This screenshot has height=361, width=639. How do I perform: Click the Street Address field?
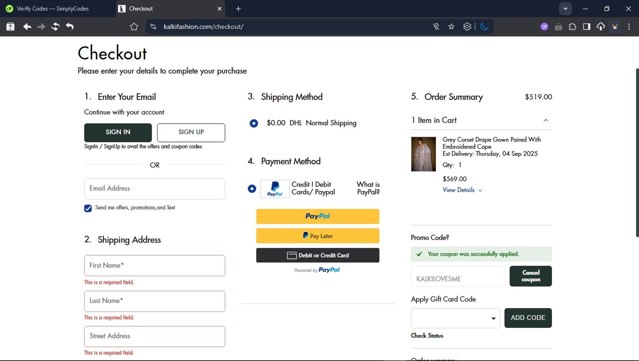tap(154, 336)
